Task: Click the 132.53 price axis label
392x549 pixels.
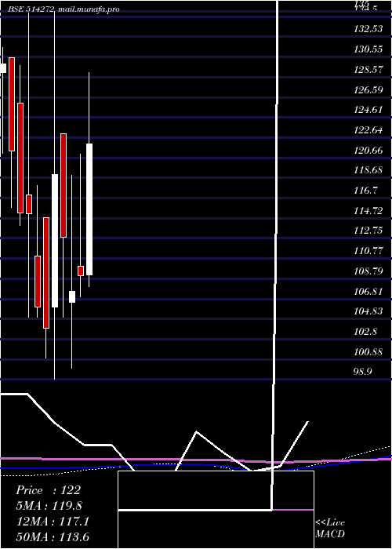Action: pyautogui.click(x=368, y=29)
